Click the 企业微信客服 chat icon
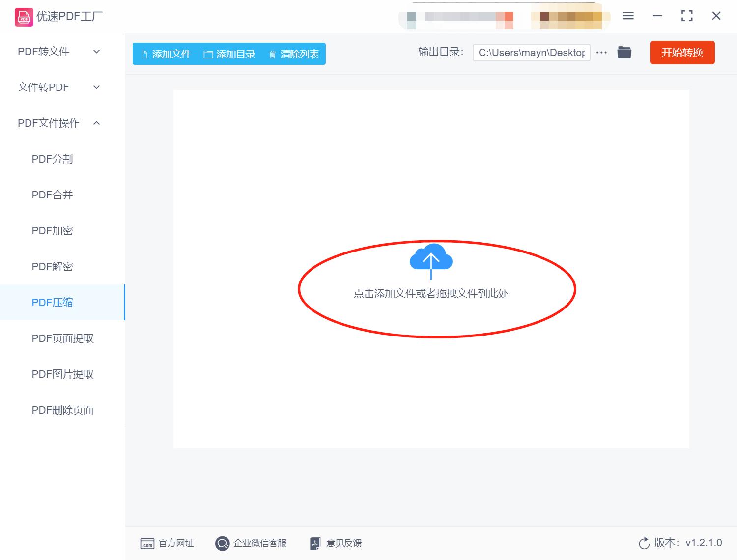 (x=222, y=543)
